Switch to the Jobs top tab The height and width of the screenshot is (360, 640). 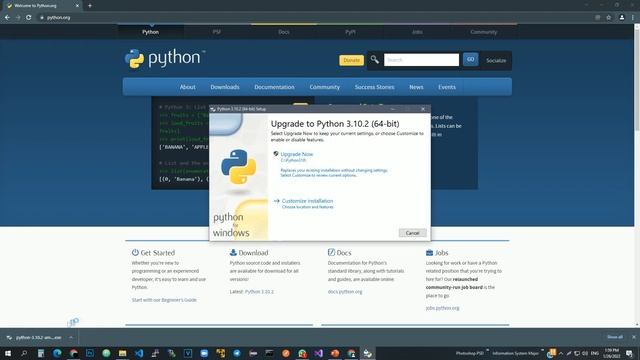coord(417,32)
